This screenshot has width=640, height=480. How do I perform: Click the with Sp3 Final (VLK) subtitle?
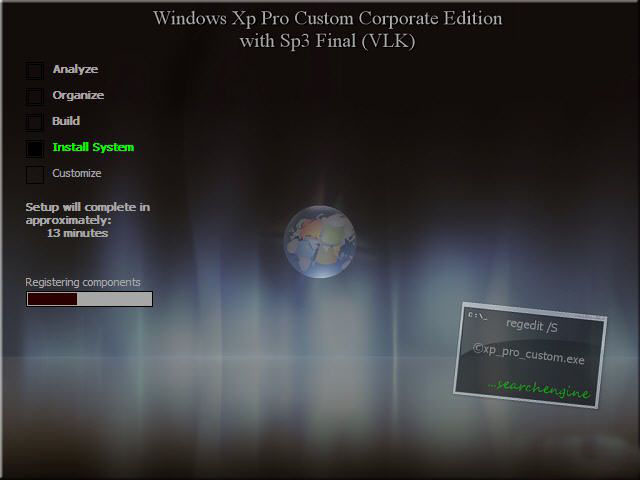point(328,41)
